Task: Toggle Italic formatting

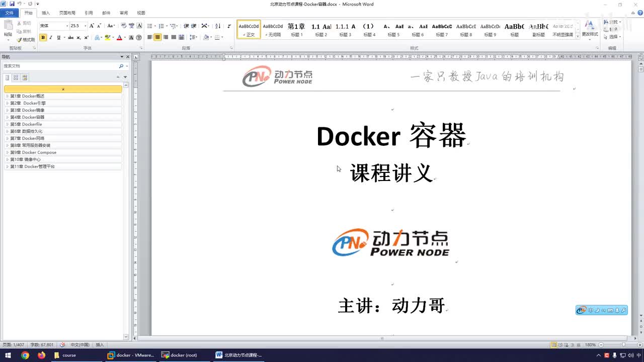Action: coord(51,38)
